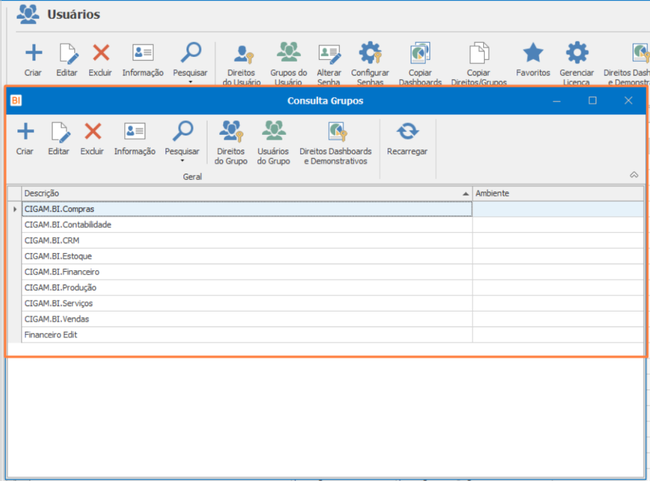Image resolution: width=650 pixels, height=481 pixels.
Task: Expand Pesquisar dropdown in the Usuários toolbar
Action: coord(190,82)
